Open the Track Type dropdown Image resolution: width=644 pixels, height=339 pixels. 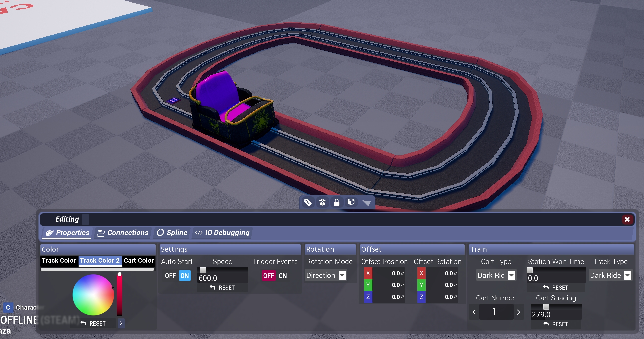(x=610, y=275)
